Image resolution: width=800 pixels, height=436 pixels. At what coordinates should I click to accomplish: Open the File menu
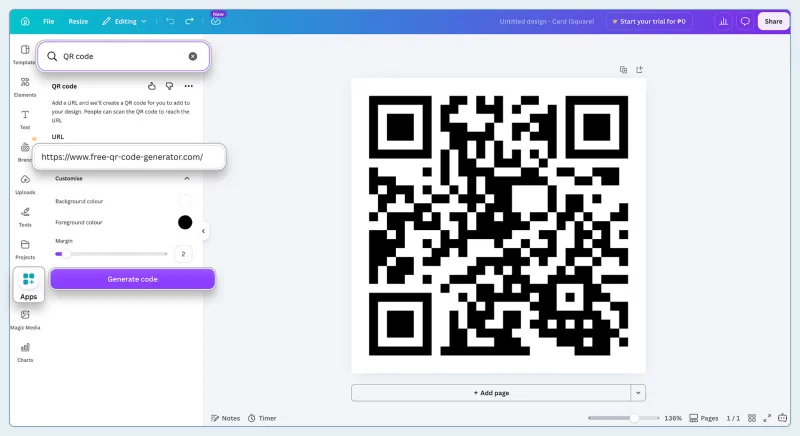point(48,21)
